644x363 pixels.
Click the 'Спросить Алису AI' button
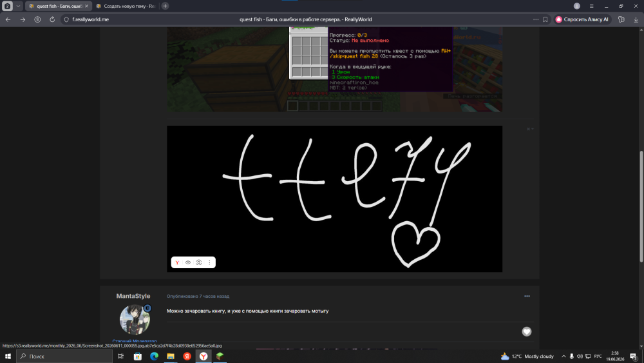click(582, 19)
